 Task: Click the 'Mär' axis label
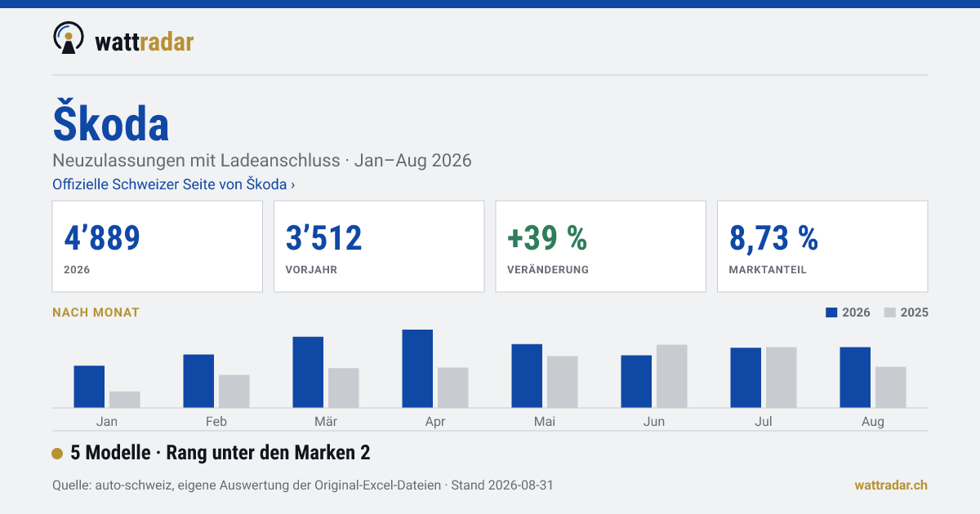tap(326, 422)
